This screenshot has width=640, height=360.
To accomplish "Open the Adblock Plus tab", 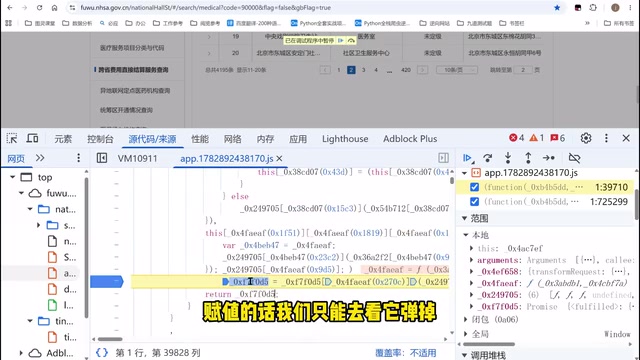I will 410,139.
